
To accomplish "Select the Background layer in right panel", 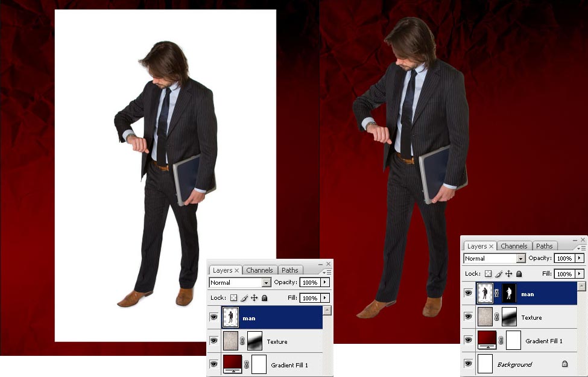I will [x=514, y=364].
